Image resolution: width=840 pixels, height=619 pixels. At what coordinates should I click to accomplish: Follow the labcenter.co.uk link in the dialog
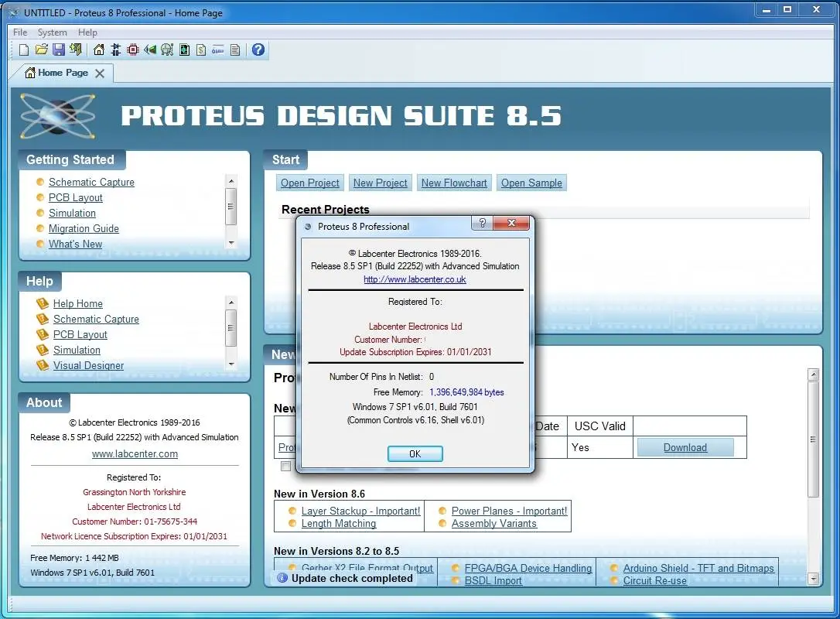[x=415, y=279]
